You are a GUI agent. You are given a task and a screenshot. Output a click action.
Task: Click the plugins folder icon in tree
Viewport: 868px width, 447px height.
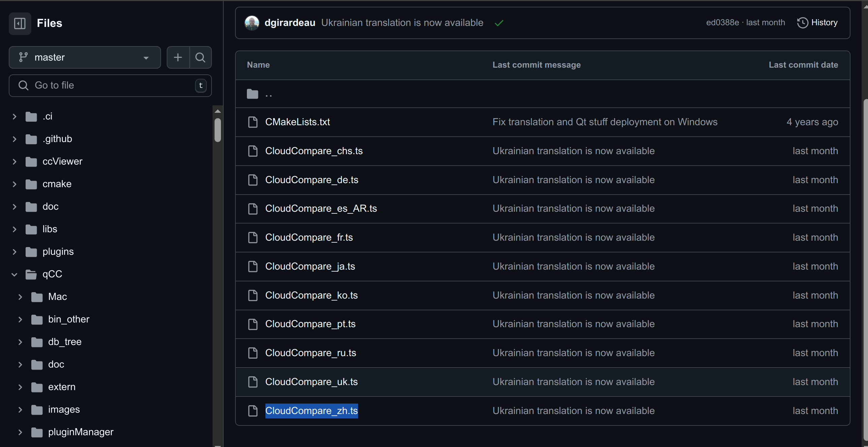tap(31, 252)
